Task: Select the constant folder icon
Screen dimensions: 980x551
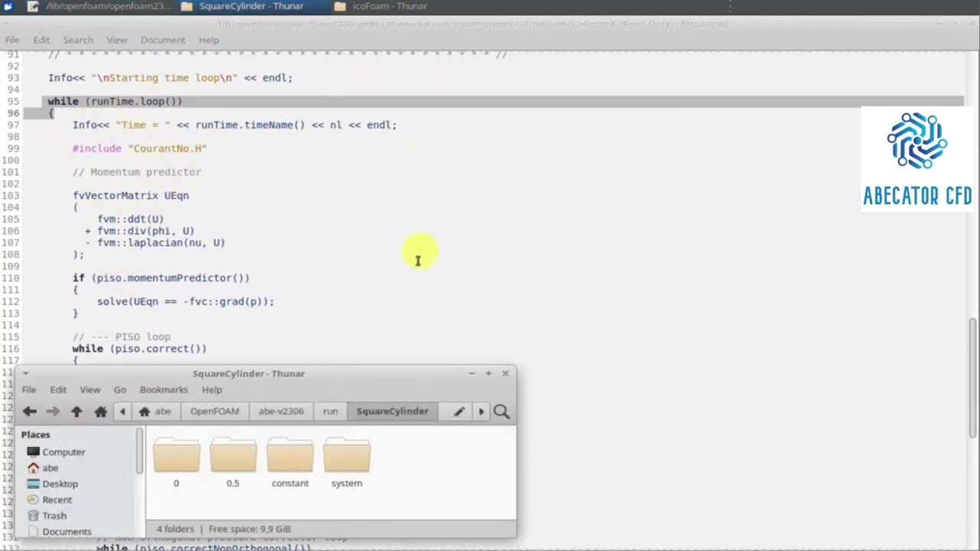Action: (x=289, y=457)
